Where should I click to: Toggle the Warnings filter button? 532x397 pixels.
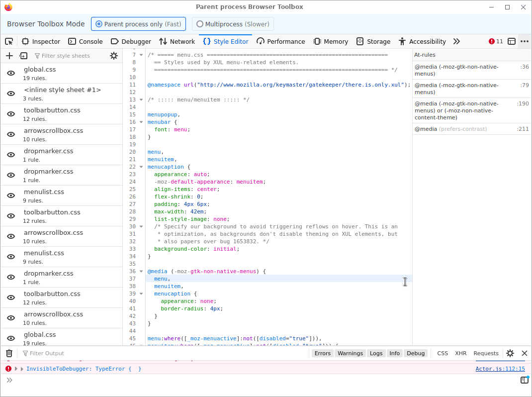click(350, 353)
